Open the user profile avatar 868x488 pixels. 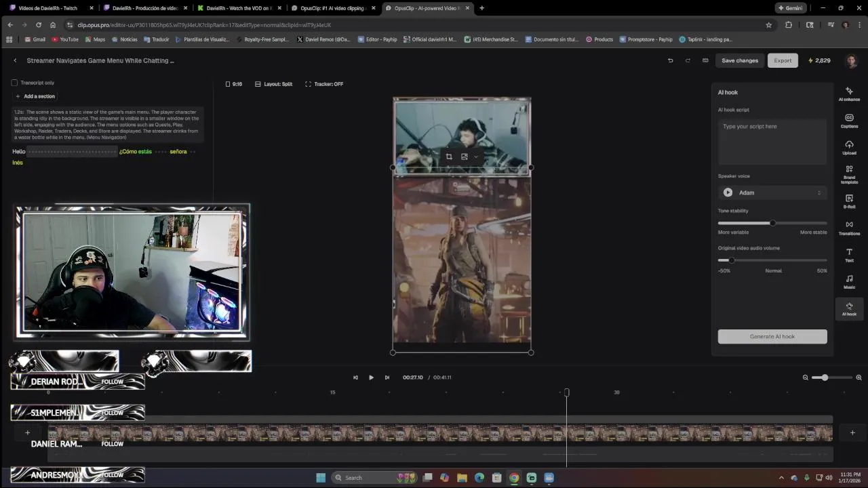tap(852, 61)
